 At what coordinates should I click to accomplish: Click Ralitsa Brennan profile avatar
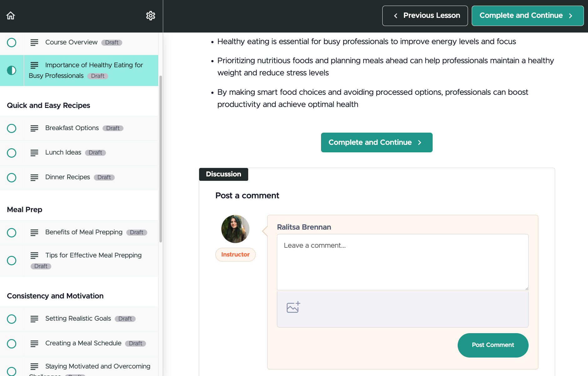coord(235,229)
